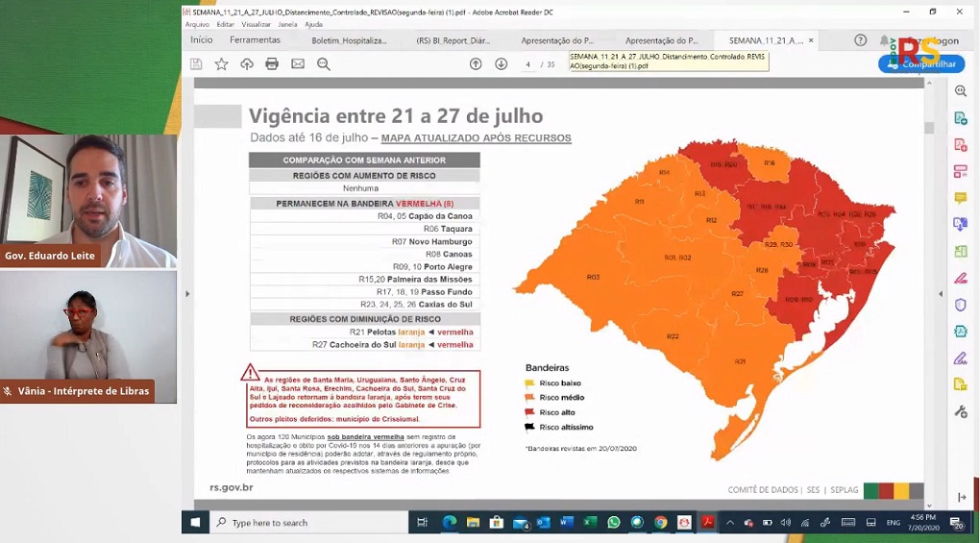980x543 pixels.
Task: Go to previous page with the up arrow
Action: (476, 64)
